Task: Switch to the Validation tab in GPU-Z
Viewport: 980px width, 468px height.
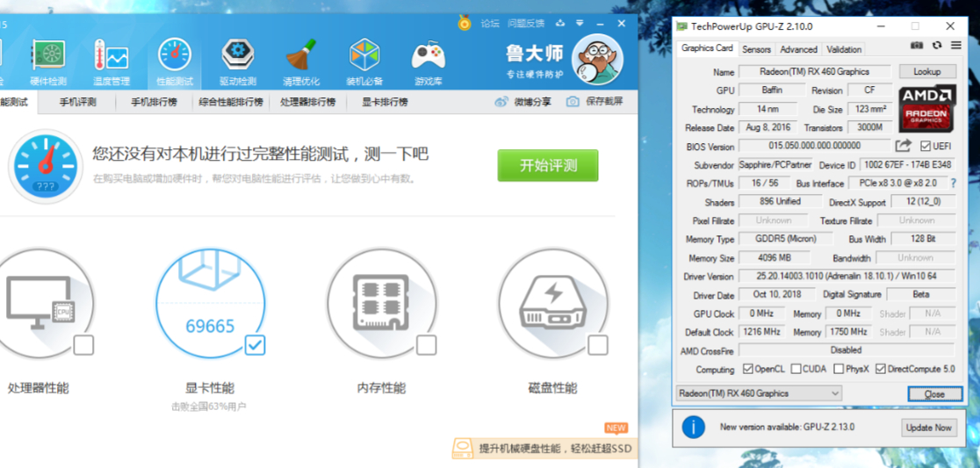Action: tap(843, 49)
